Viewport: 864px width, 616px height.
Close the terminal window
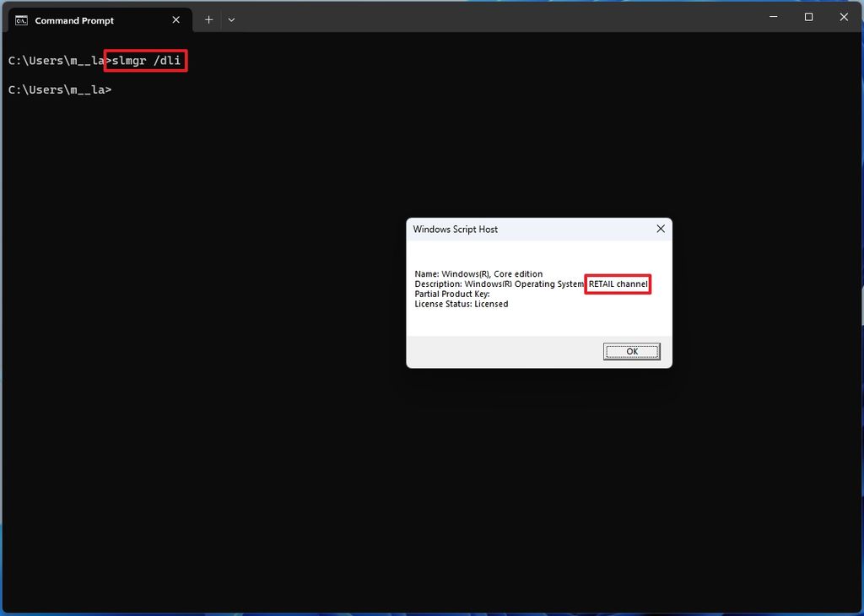pos(844,17)
